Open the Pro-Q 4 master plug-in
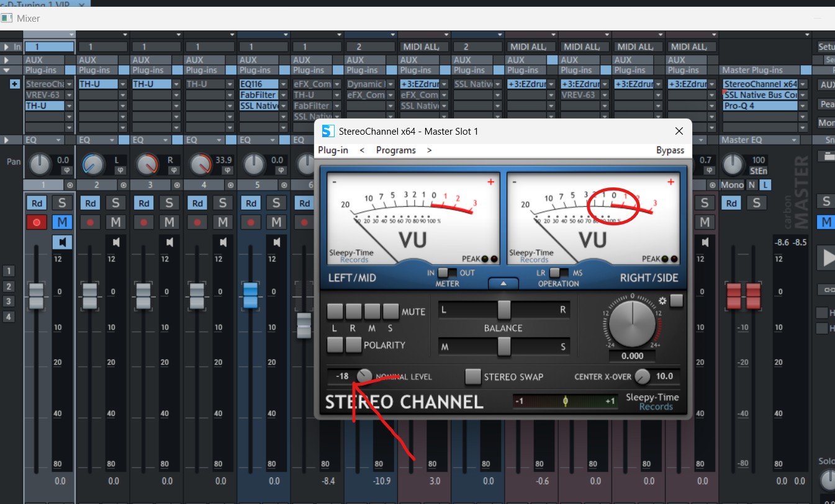The height and width of the screenshot is (504, 835). 760,106
